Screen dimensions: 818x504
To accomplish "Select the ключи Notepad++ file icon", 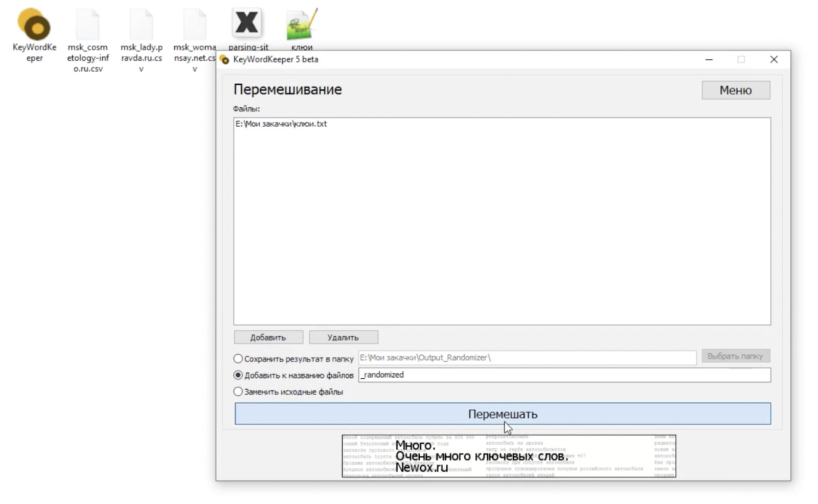I will click(x=302, y=30).
